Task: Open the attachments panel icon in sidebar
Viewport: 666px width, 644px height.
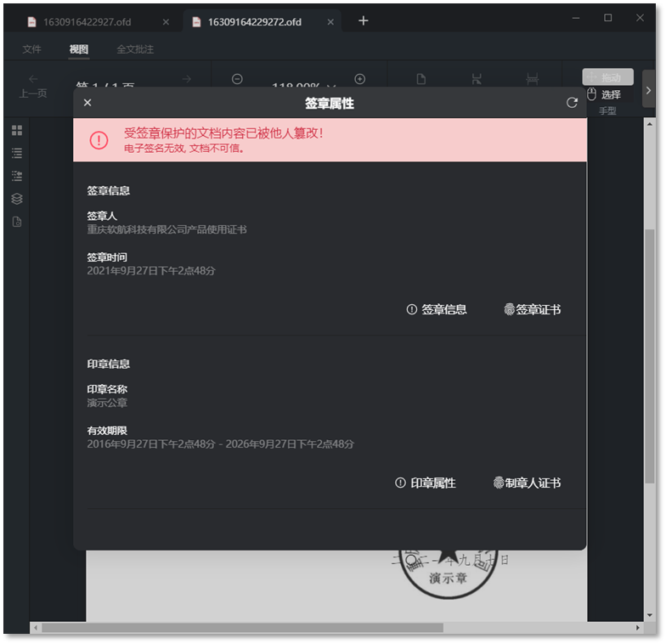Action: [x=17, y=222]
